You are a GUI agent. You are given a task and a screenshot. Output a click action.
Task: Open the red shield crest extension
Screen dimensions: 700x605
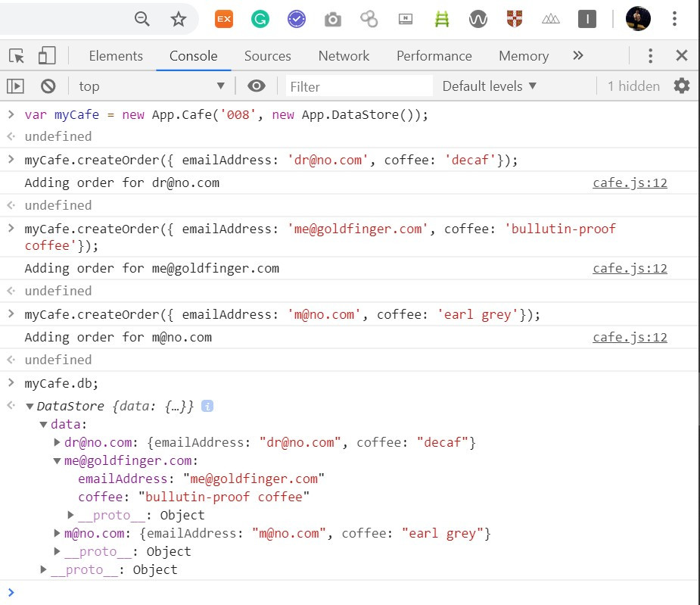(x=515, y=19)
